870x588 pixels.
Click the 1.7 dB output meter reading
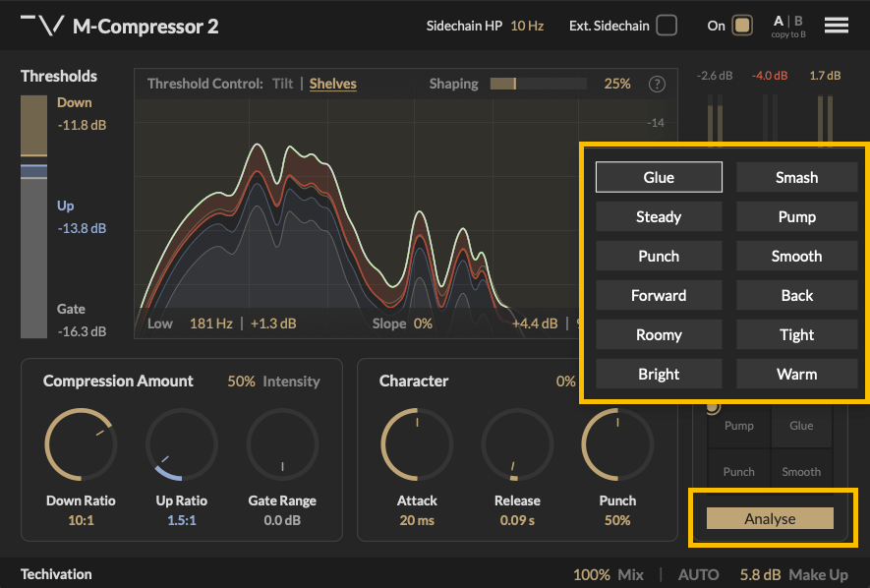(x=825, y=76)
